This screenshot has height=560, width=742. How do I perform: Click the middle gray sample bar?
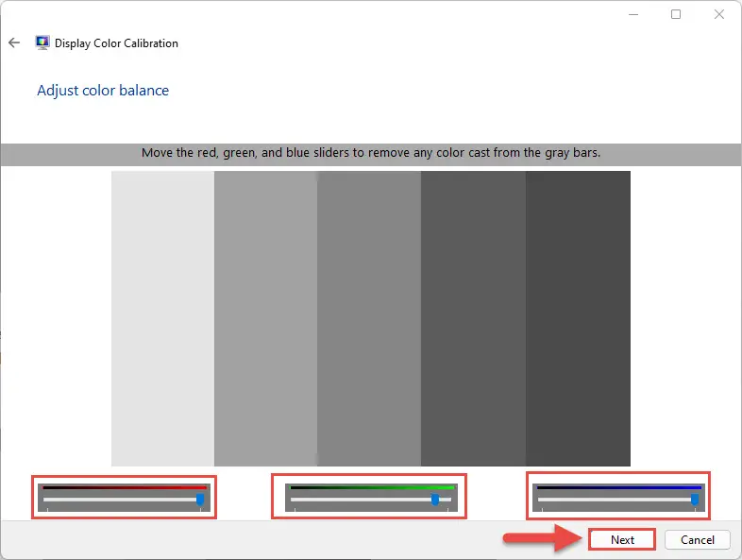(x=369, y=318)
